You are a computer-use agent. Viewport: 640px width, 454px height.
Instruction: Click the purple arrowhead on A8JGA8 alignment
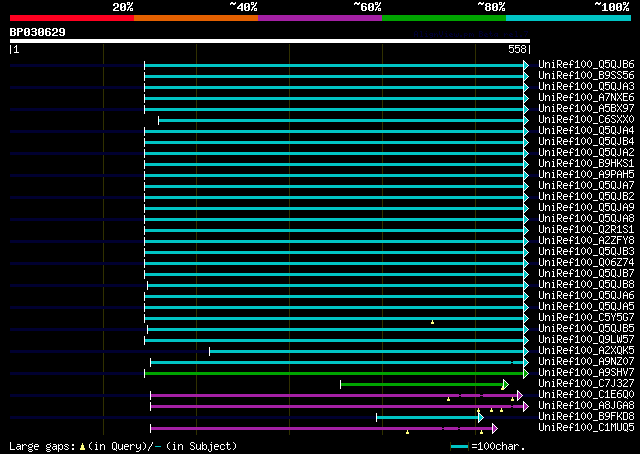526,406
